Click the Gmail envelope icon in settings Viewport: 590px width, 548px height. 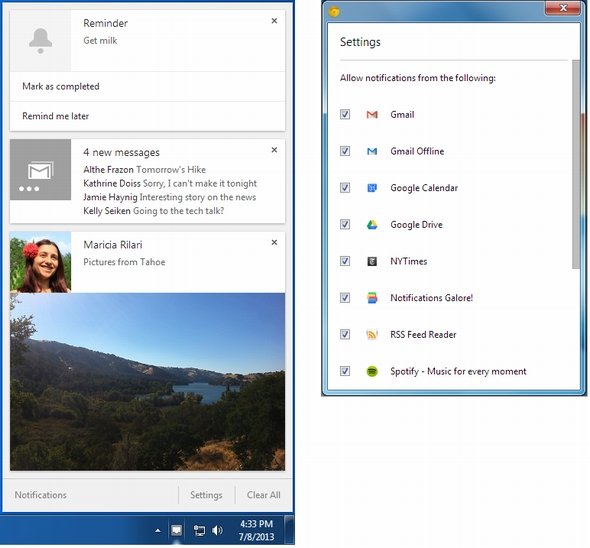(x=372, y=114)
